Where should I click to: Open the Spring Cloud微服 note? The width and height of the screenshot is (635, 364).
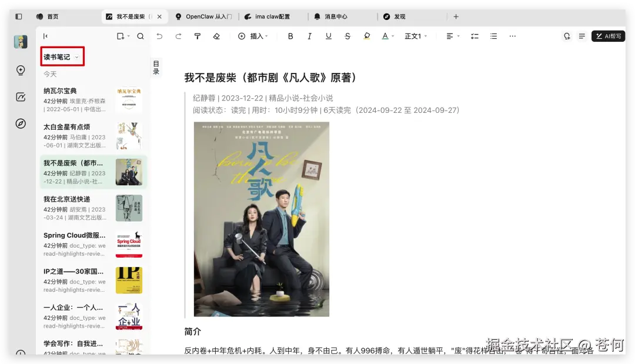(93, 244)
